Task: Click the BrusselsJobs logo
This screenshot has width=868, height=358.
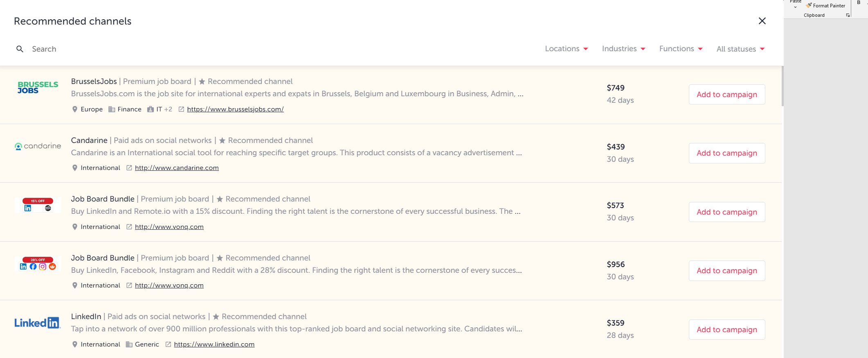Action: tap(38, 87)
